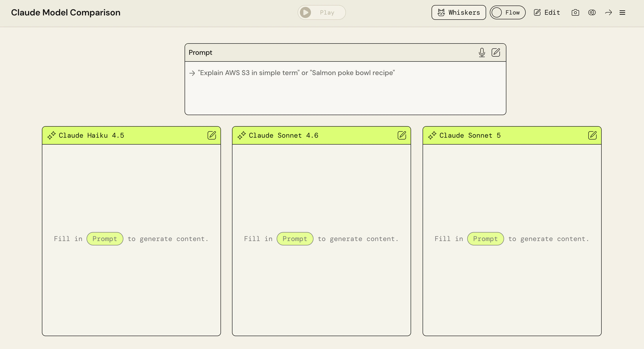Click the camera snapshot icon
The width and height of the screenshot is (644, 349).
pos(575,12)
